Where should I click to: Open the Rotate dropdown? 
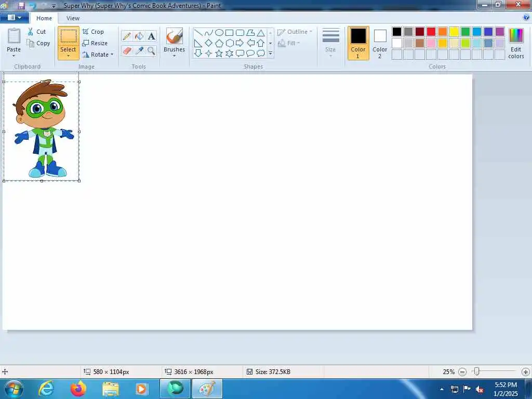98,54
